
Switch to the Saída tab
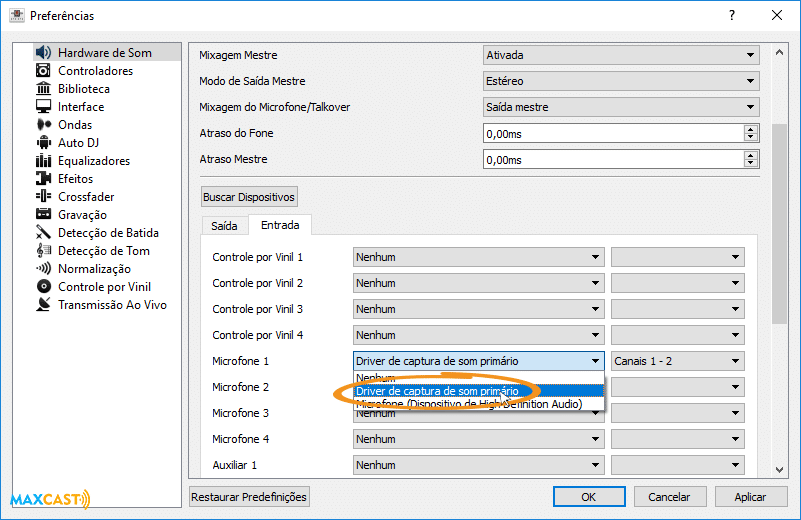[224, 226]
